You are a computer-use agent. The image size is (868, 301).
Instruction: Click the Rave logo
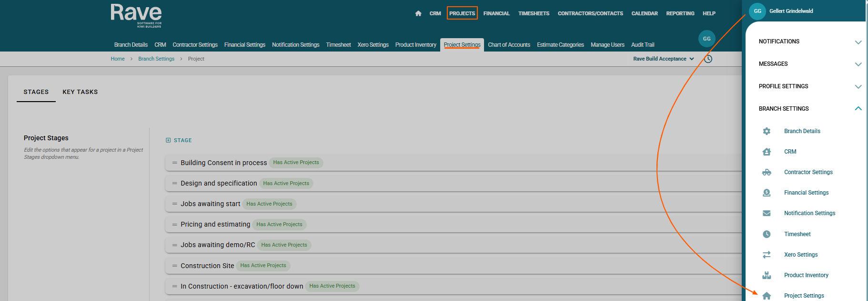point(136,16)
